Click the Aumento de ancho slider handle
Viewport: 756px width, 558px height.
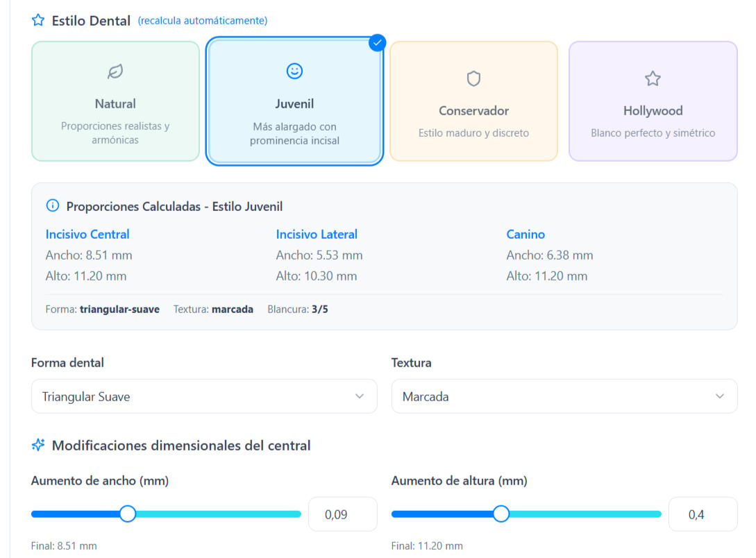point(128,514)
